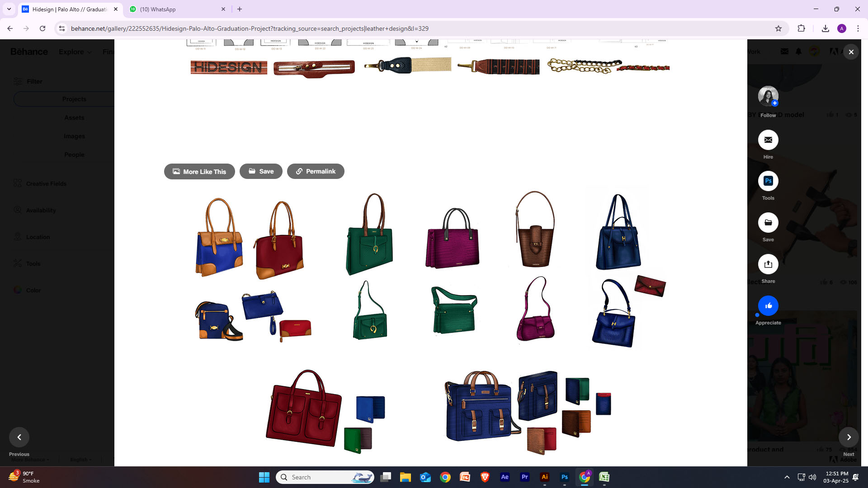Screen dimensions: 868x488
Task: Follow the project owner avatar
Action: click(x=768, y=96)
